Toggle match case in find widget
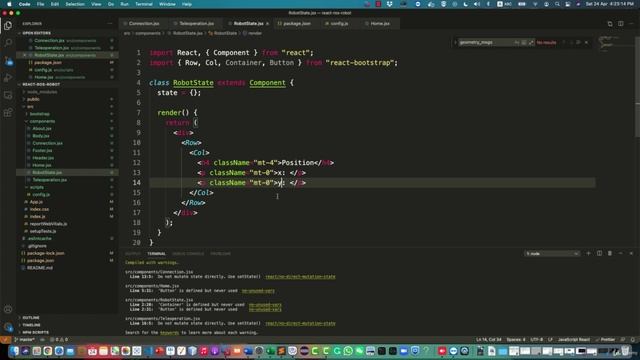This screenshot has width=640, height=360. click(x=517, y=42)
